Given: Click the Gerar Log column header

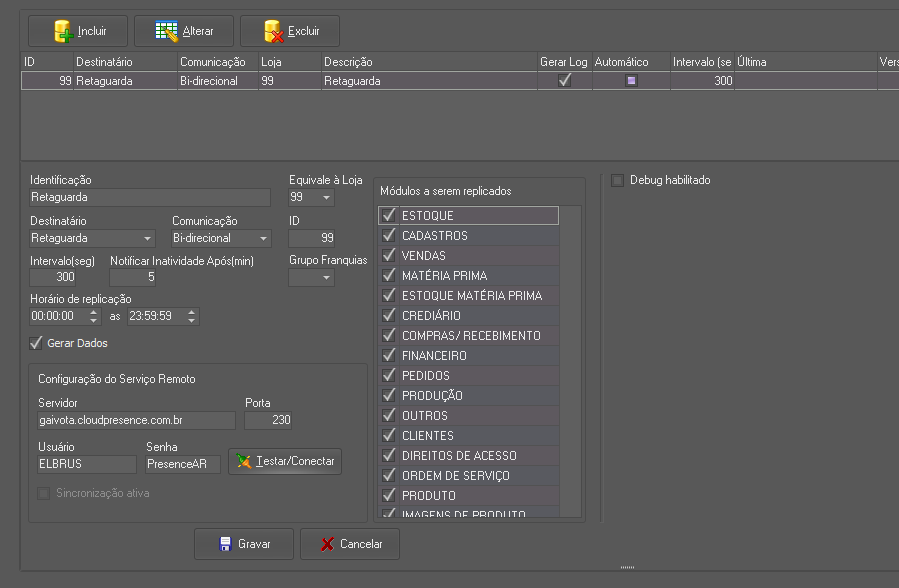Looking at the screenshot, I should click(565, 62).
